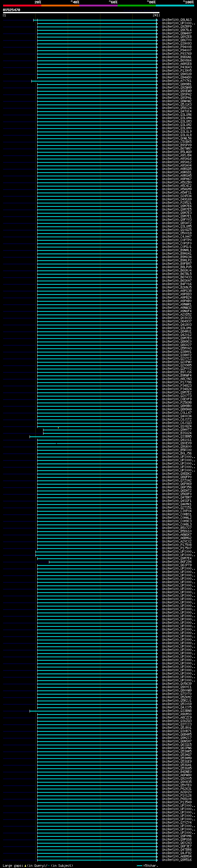
Task: Select hit label UniRef100_Q9C5L4
Action: [x=177, y=30]
